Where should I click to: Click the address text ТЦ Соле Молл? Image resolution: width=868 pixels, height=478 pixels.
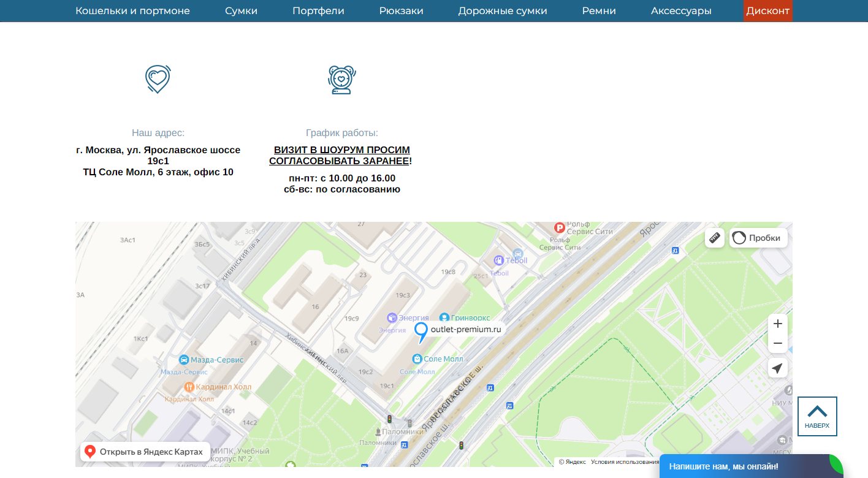(158, 172)
